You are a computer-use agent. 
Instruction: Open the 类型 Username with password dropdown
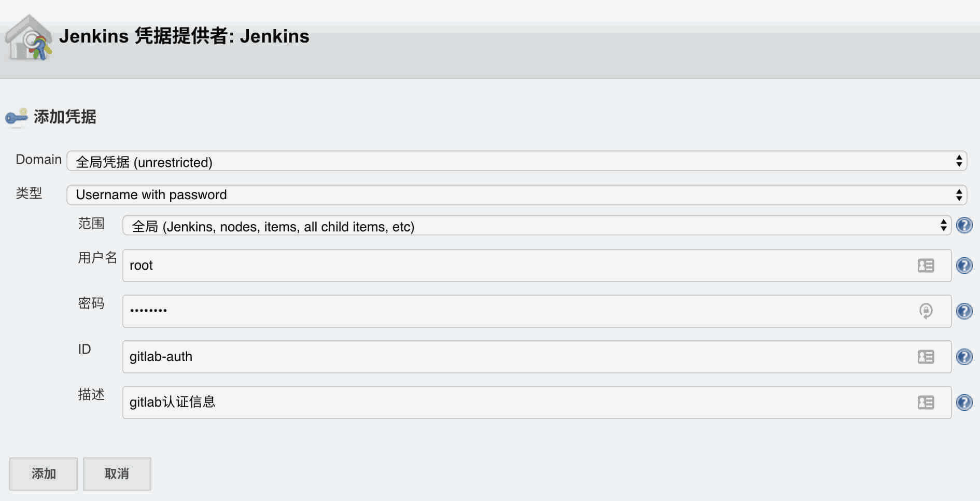coord(516,195)
